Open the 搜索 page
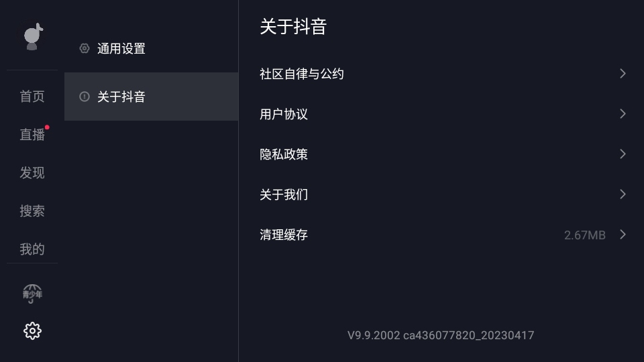Image resolution: width=644 pixels, height=362 pixels. [32, 211]
